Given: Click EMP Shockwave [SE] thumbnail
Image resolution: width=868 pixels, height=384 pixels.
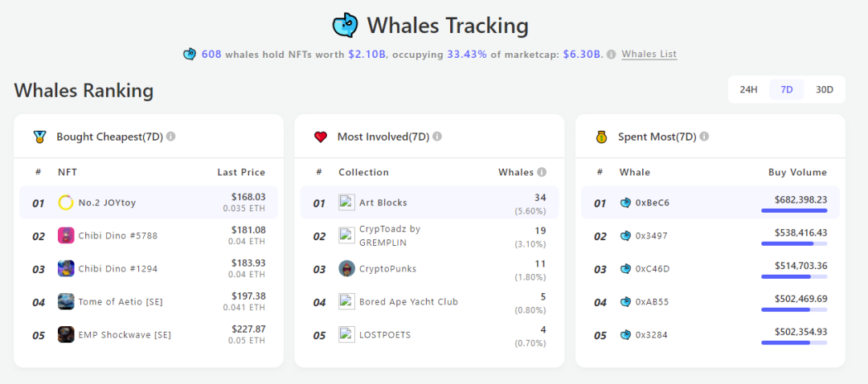Looking at the screenshot, I should pos(66,335).
